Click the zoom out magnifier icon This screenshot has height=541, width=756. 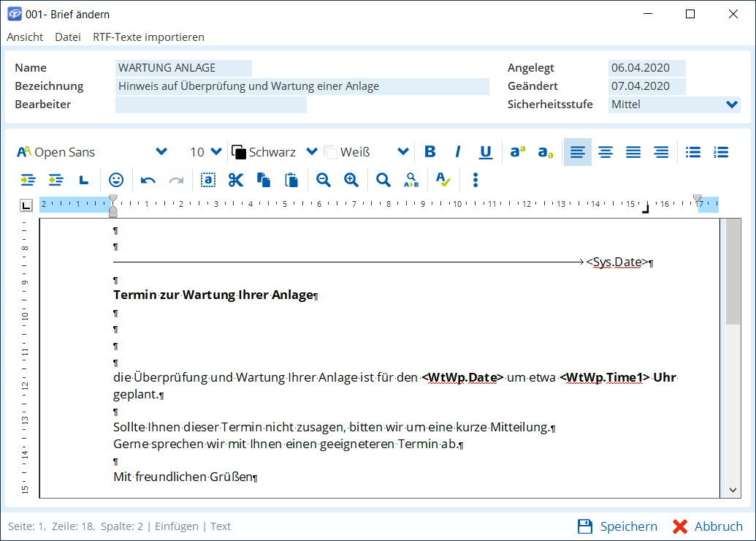(x=324, y=180)
